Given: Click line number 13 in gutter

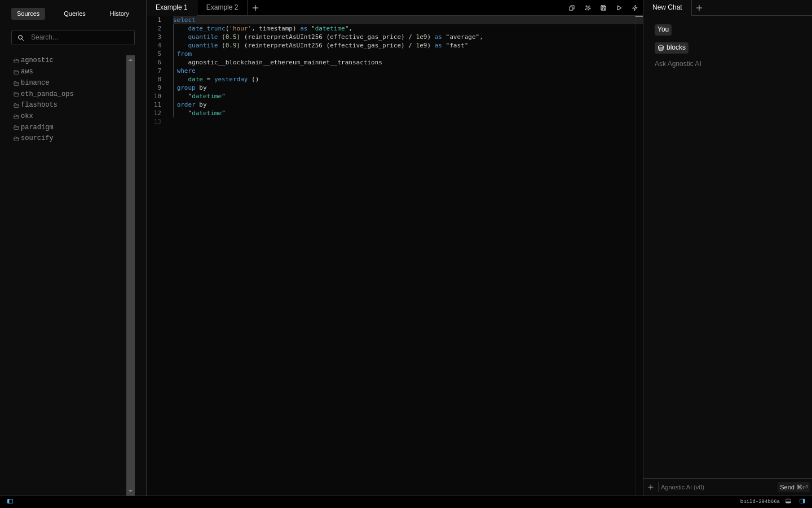Looking at the screenshot, I should 157,121.
